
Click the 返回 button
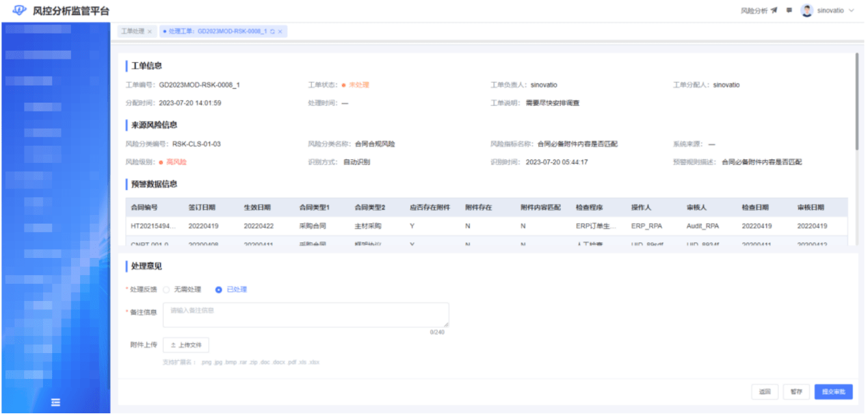(765, 392)
